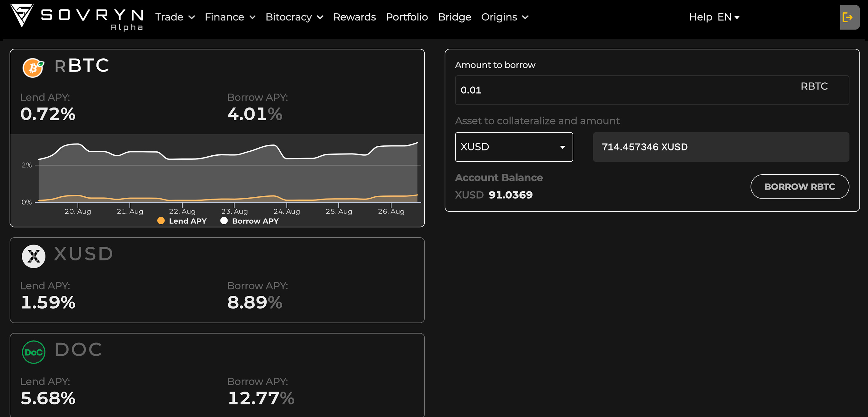Viewport: 868px width, 417px height.
Task: Click DOC Lend APY 5.68% value
Action: [48, 398]
